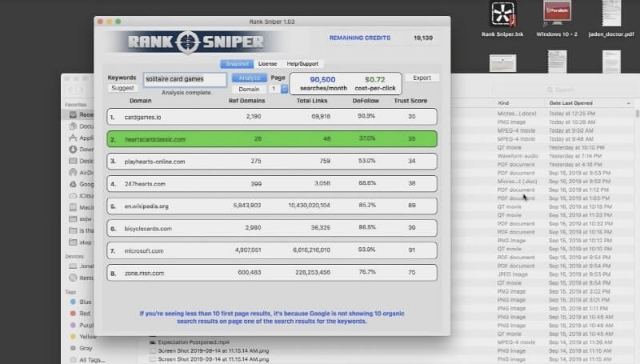640x364 pixels.
Task: Select the Red tag in Finder
Action: pyautogui.click(x=80, y=314)
